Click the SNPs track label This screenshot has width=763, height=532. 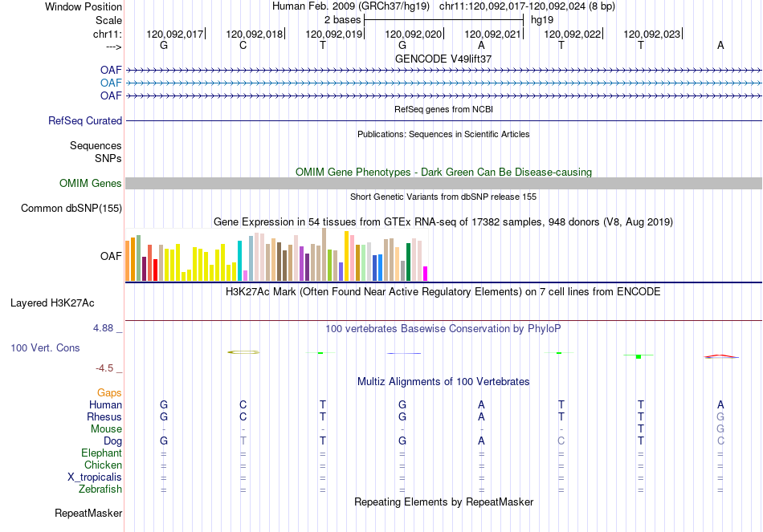108,159
